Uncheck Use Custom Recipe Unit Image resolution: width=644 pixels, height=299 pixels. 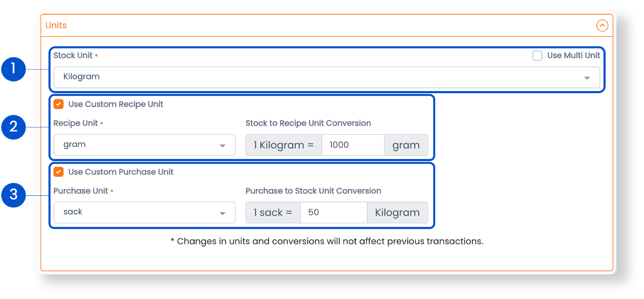59,104
